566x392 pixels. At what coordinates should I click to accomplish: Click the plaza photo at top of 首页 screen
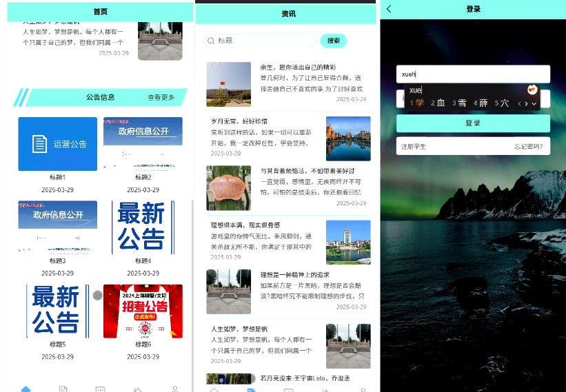click(160, 41)
